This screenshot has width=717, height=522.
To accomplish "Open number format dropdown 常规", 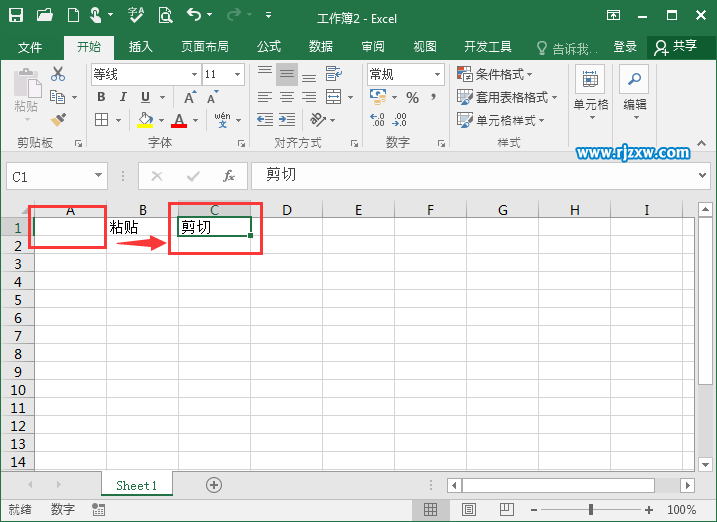I will 437,74.
